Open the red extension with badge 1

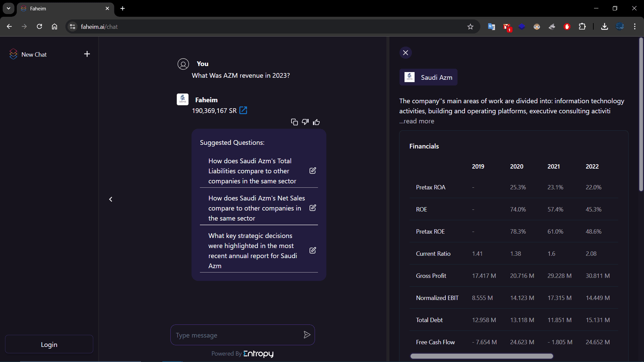(507, 27)
